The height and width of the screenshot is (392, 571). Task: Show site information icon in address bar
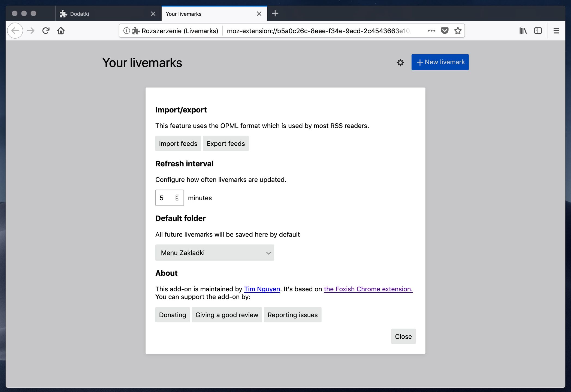point(126,31)
